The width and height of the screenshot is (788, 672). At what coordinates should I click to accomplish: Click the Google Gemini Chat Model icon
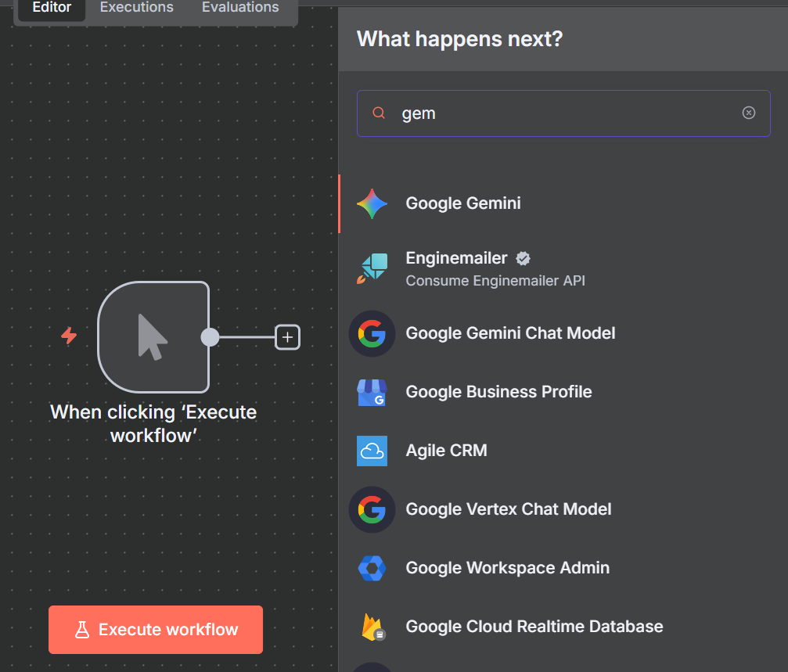pos(372,333)
